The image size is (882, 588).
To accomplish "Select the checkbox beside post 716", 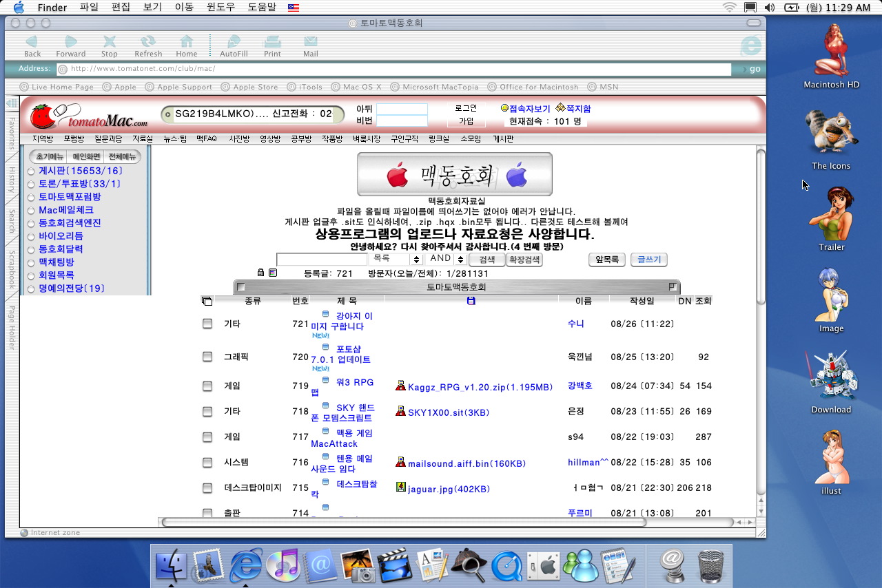I will 207,463.
